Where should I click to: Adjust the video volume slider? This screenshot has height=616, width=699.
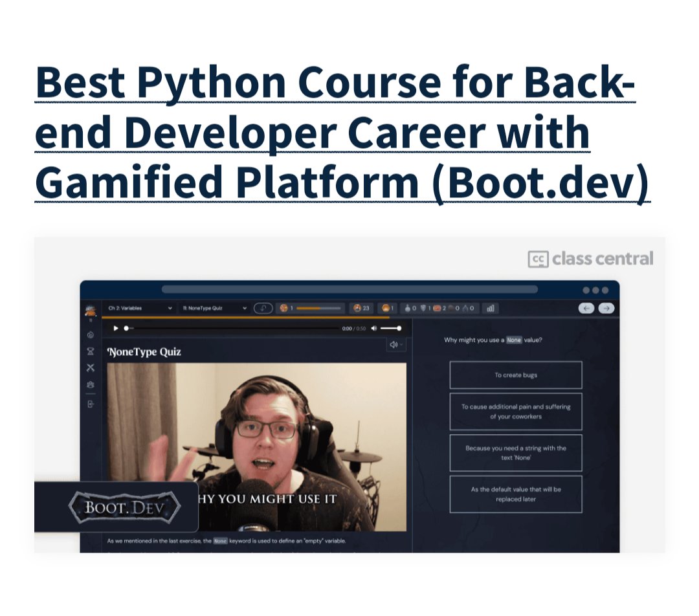390,328
